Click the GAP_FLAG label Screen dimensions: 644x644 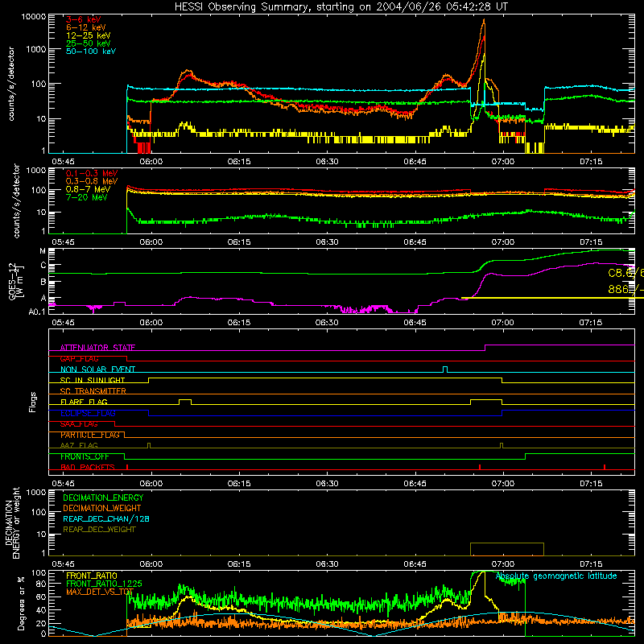tap(79, 358)
